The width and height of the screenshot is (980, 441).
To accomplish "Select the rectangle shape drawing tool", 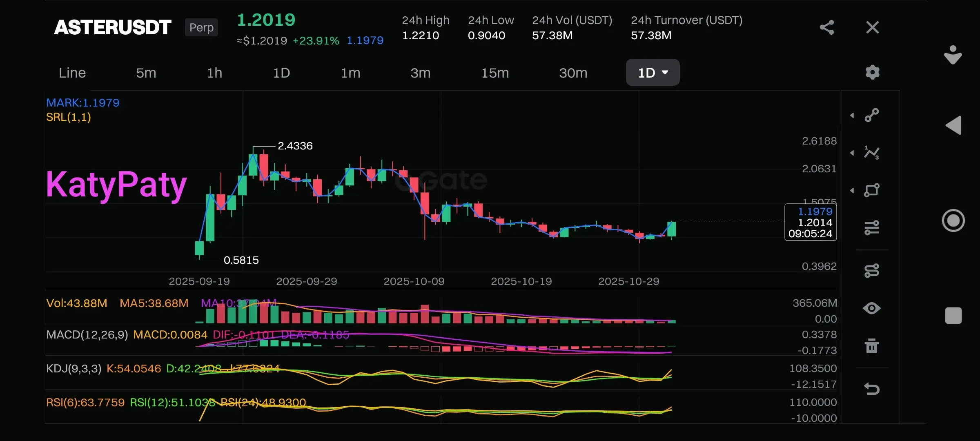I will (x=872, y=190).
